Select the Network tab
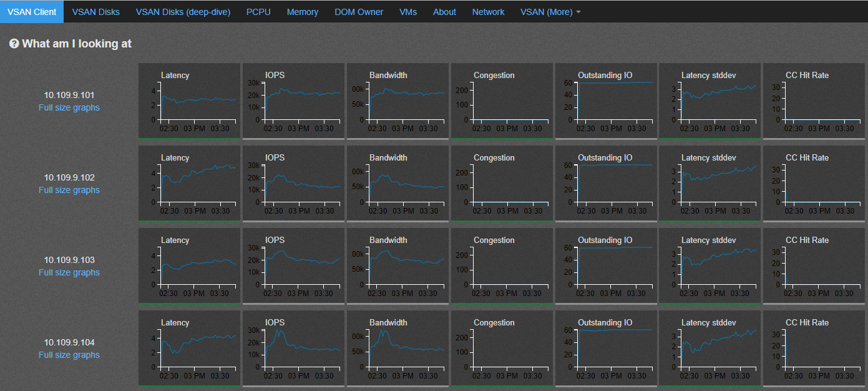This screenshot has width=868, height=391. coord(488,12)
